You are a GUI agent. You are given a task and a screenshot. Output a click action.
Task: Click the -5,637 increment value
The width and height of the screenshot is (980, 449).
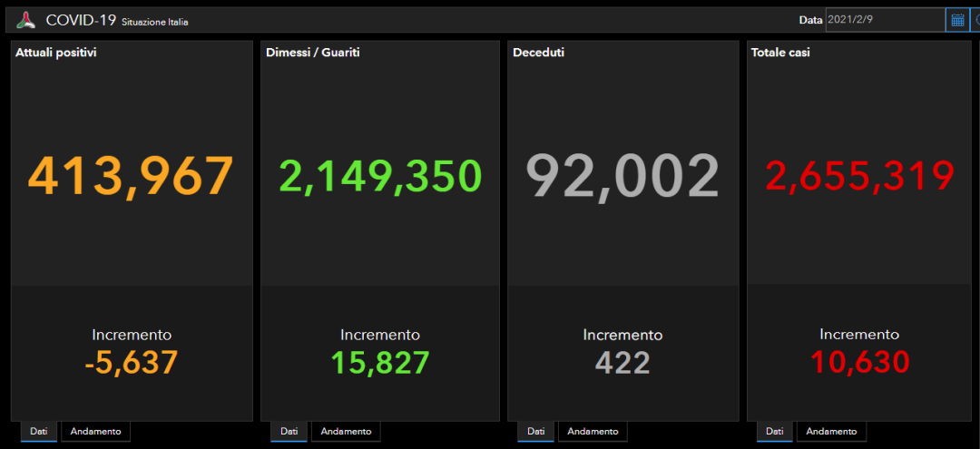(x=132, y=362)
